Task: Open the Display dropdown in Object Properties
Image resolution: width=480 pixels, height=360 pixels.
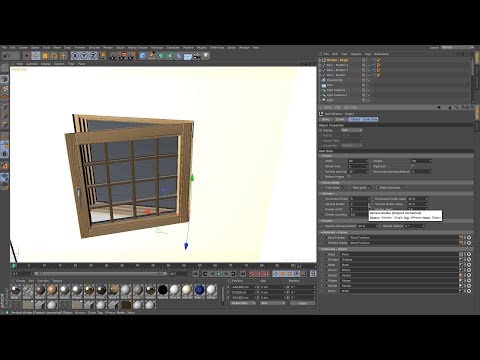Action: (352, 130)
